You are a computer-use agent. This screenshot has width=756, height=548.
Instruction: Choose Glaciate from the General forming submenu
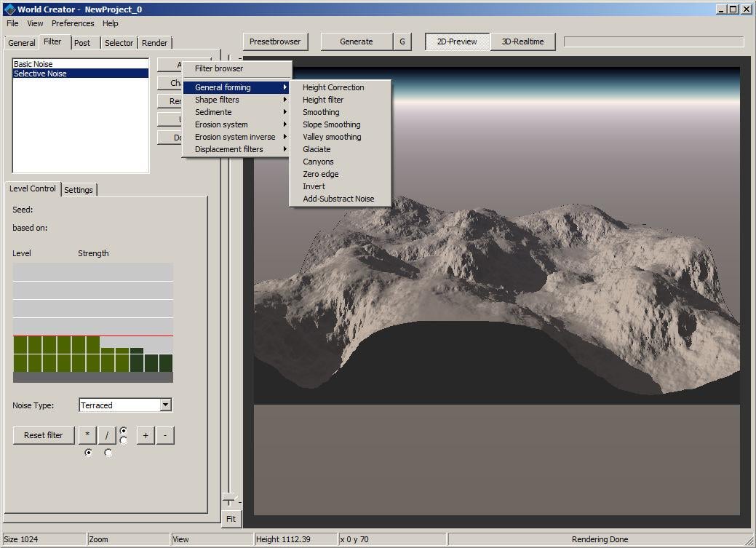(317, 149)
